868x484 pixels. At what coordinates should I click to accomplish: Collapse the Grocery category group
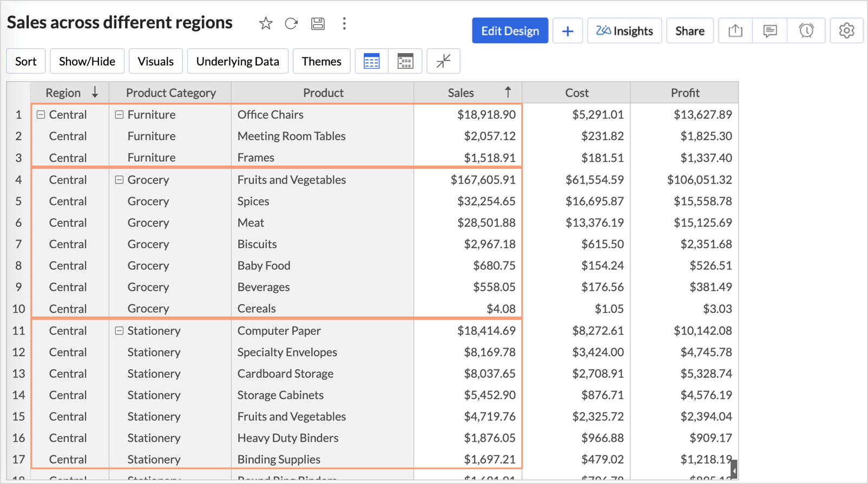pos(119,180)
